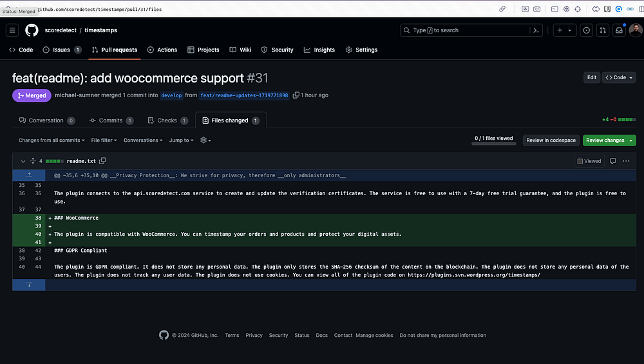Viewport: 644px width, 364px height.
Task: Open the issues icon in top header
Action: [x=587, y=30]
